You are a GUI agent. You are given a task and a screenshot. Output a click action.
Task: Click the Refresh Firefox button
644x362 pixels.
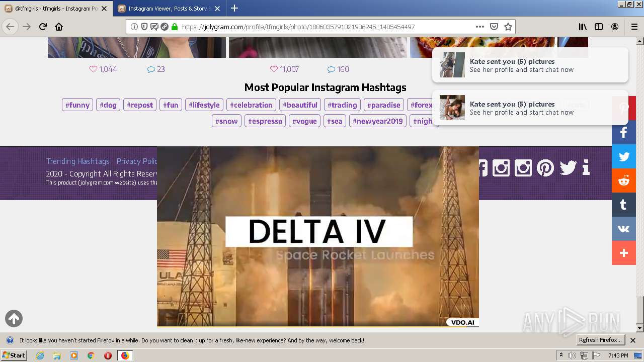tap(600, 340)
